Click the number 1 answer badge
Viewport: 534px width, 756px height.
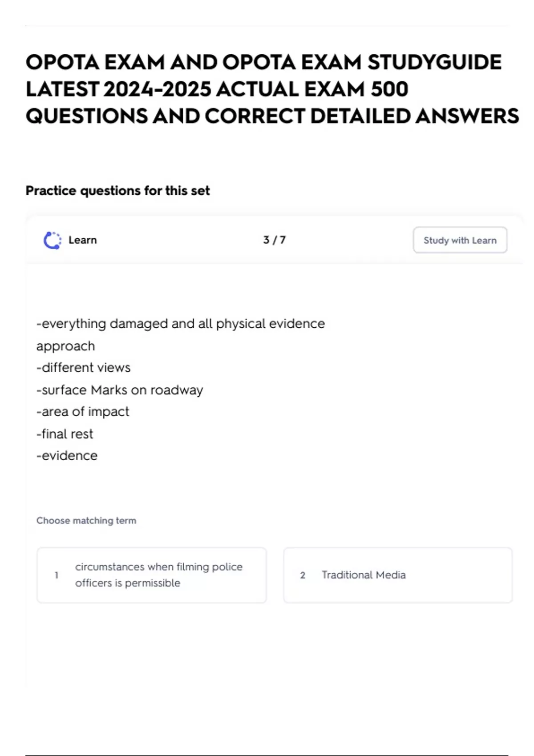coord(57,575)
